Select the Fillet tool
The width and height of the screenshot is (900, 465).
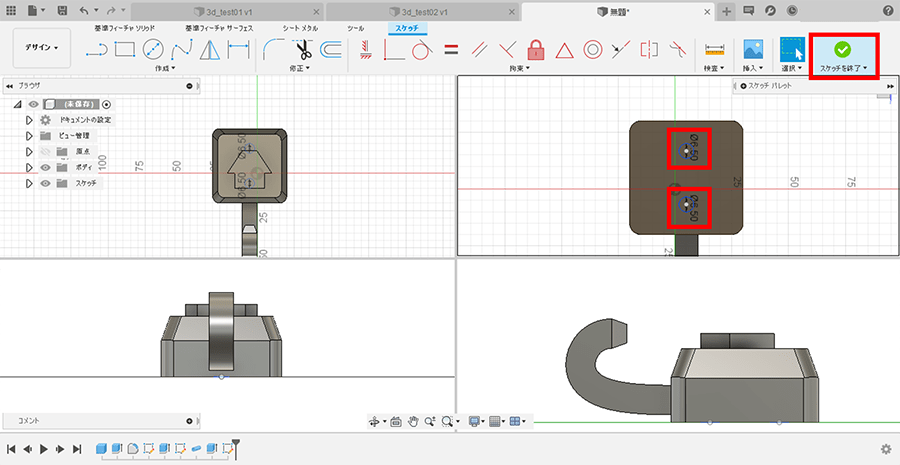point(273,48)
